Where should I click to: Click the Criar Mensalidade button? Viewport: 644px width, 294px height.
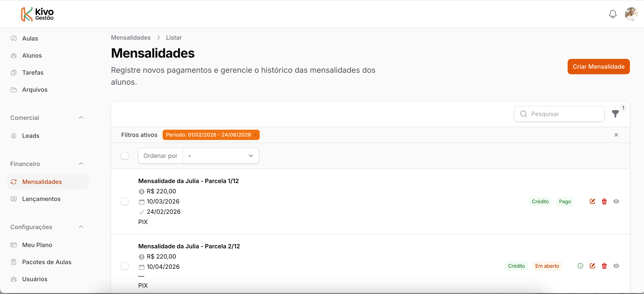599,67
